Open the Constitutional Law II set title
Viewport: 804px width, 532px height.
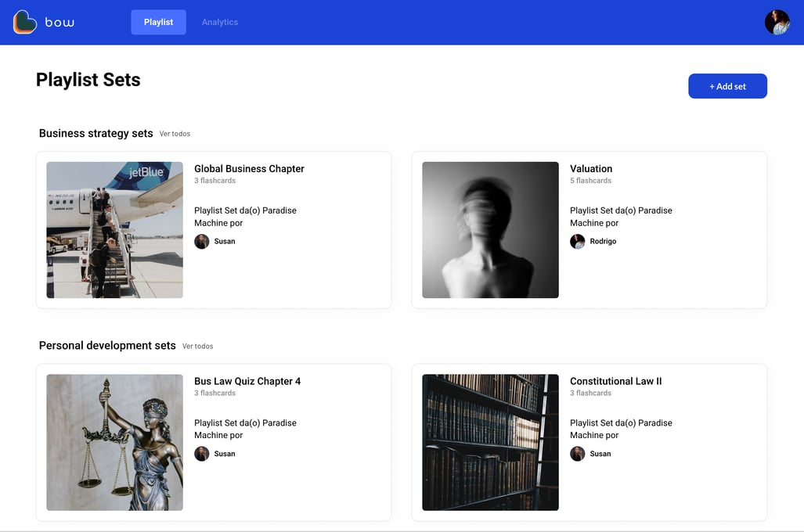(616, 381)
